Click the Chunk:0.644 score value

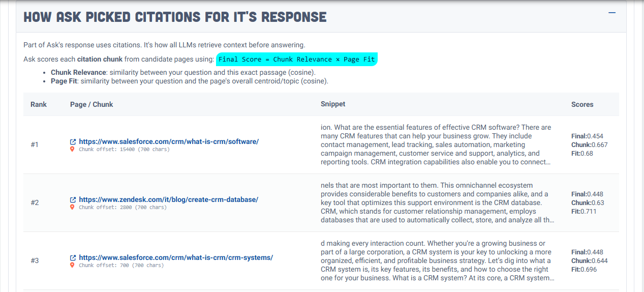[x=590, y=261]
